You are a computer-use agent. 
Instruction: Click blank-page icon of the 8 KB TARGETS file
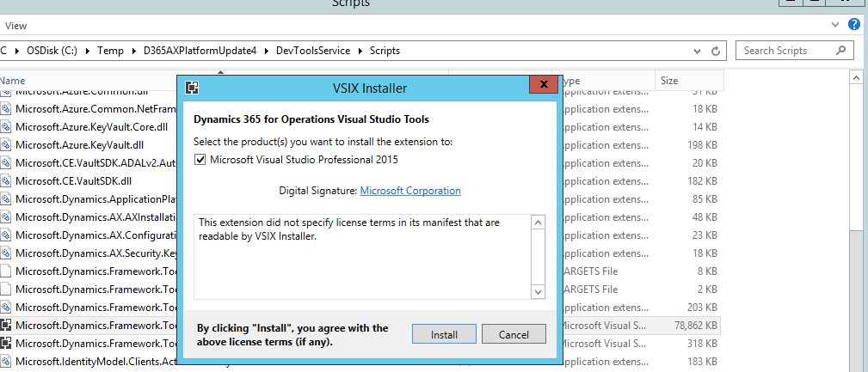(5, 271)
